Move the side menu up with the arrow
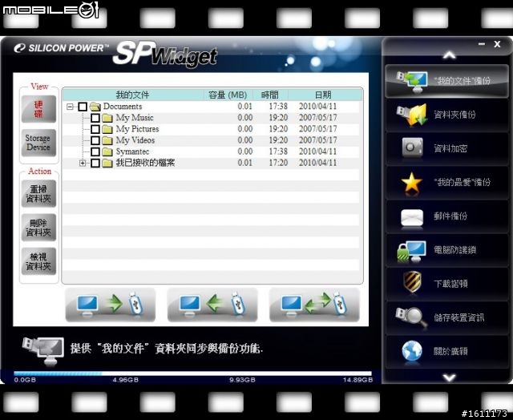The height and width of the screenshot is (420, 513). (449, 55)
